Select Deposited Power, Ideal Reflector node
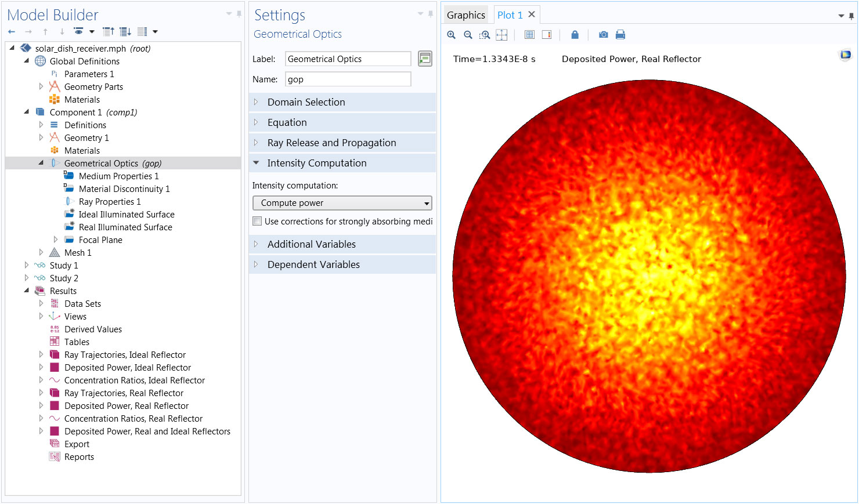This screenshot has height=504, width=859. coord(127,368)
